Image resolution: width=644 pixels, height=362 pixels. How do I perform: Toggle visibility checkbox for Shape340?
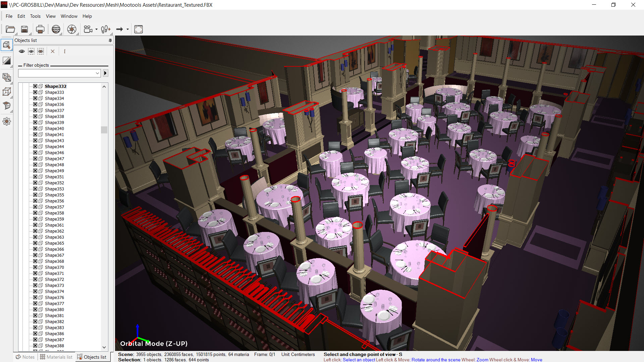[35, 129]
